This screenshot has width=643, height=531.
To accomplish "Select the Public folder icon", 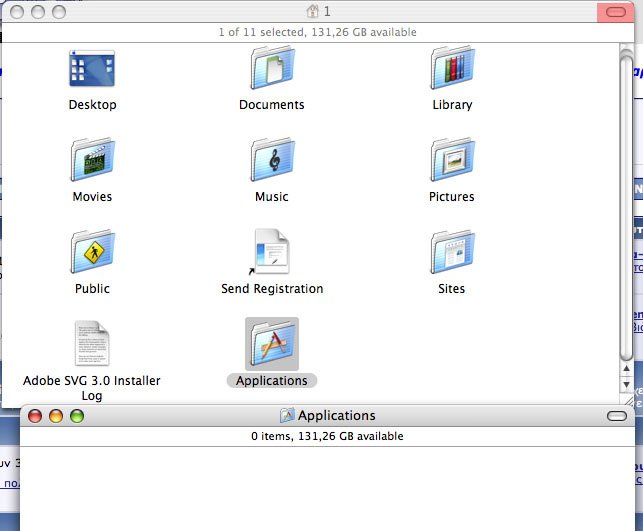I will (x=92, y=251).
